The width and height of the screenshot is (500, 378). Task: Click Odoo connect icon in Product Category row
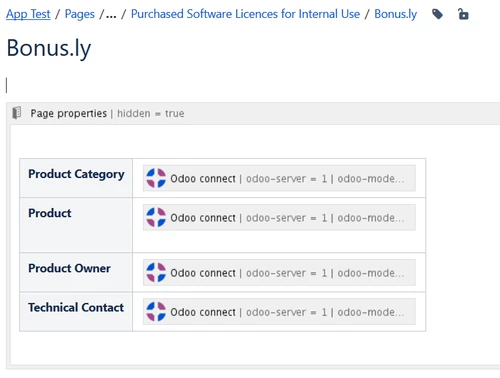click(x=156, y=178)
